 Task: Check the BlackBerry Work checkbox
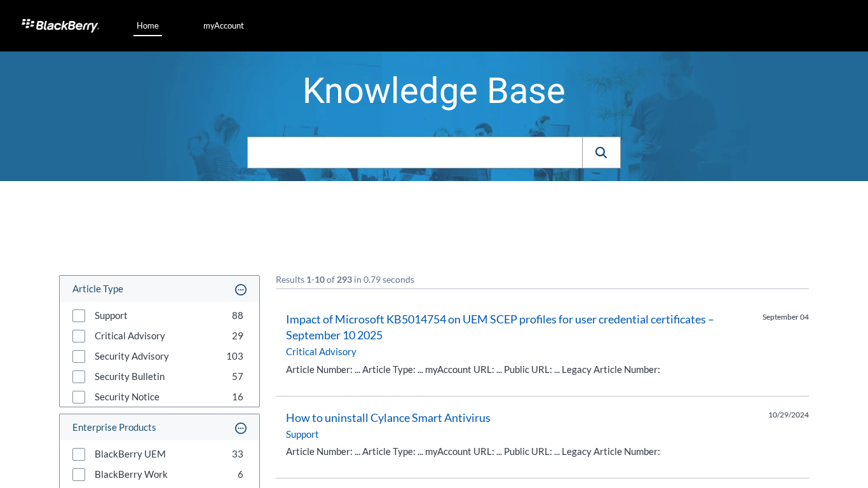pyautogui.click(x=79, y=475)
